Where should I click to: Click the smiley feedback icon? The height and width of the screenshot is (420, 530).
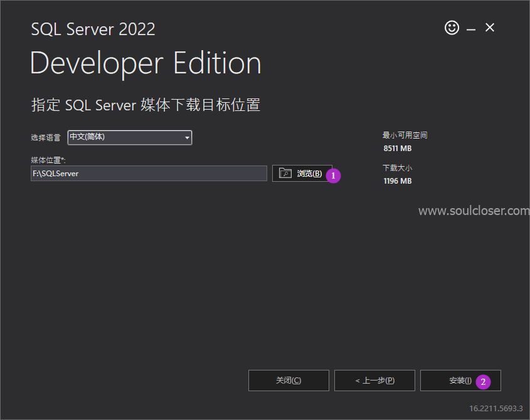(452, 28)
